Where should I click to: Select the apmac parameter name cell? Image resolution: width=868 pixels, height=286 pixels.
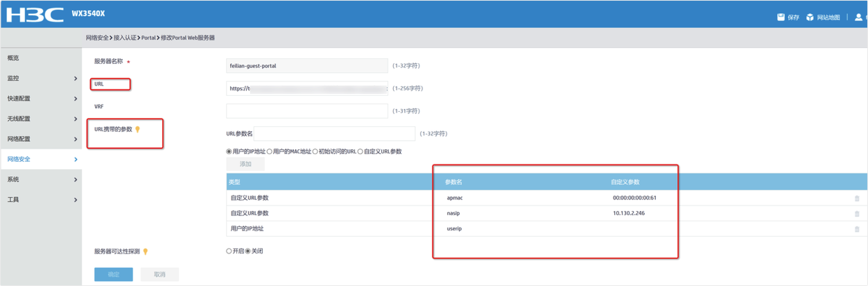[x=454, y=198]
